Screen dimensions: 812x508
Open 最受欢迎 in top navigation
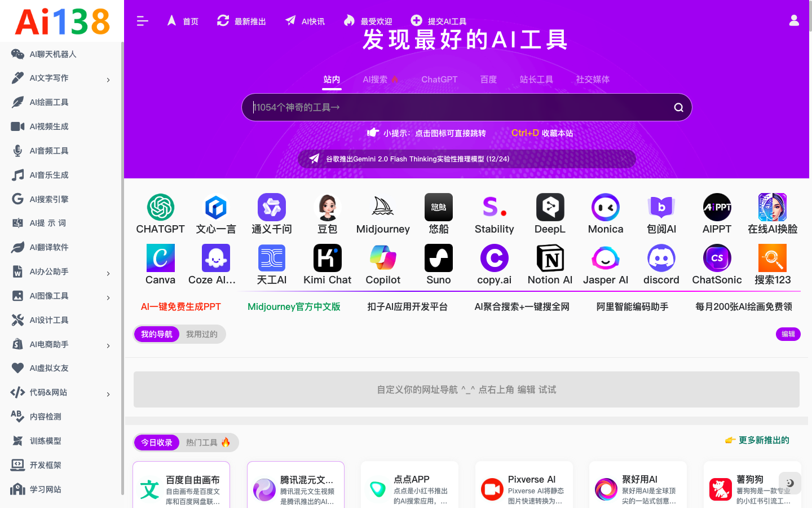[368, 21]
